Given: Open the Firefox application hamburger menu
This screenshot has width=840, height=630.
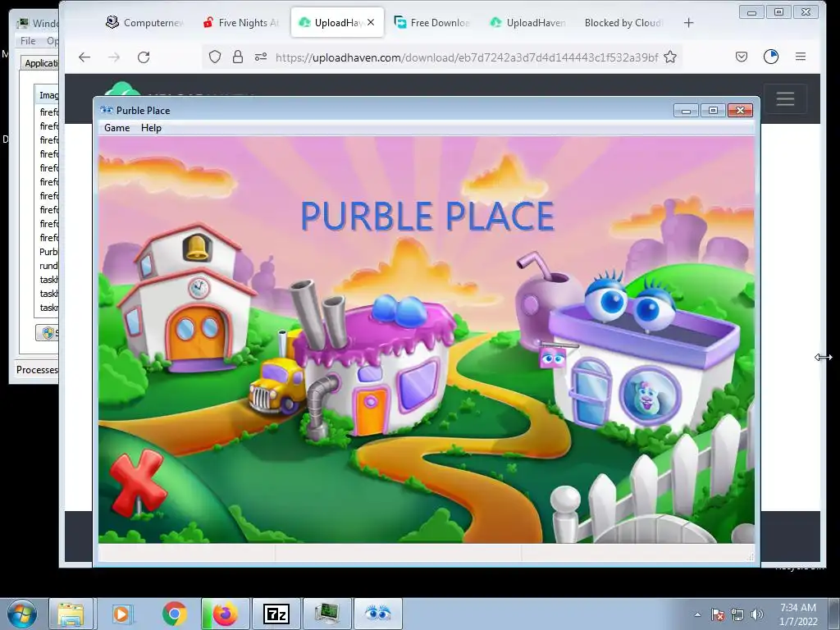Looking at the screenshot, I should (x=801, y=57).
